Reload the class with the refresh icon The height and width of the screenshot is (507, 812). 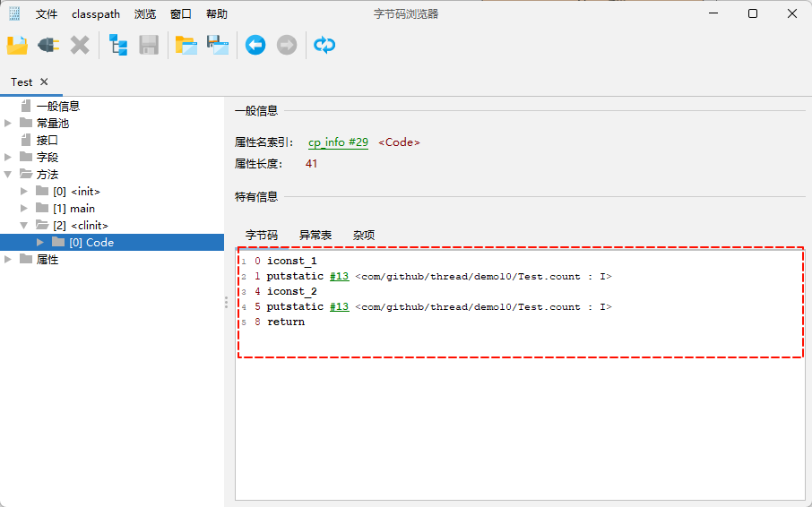[x=324, y=45]
